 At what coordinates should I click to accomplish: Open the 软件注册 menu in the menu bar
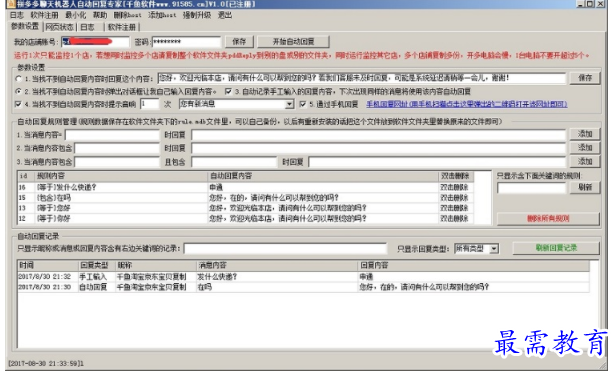[x=44, y=15]
